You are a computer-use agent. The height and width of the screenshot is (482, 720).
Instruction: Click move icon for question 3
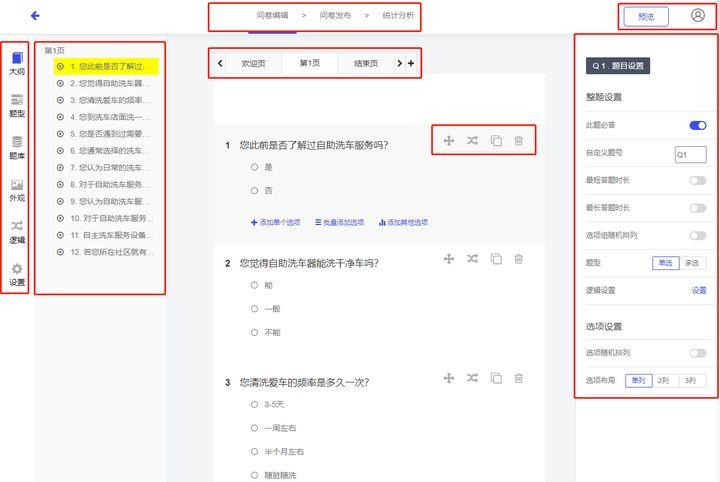[449, 378]
